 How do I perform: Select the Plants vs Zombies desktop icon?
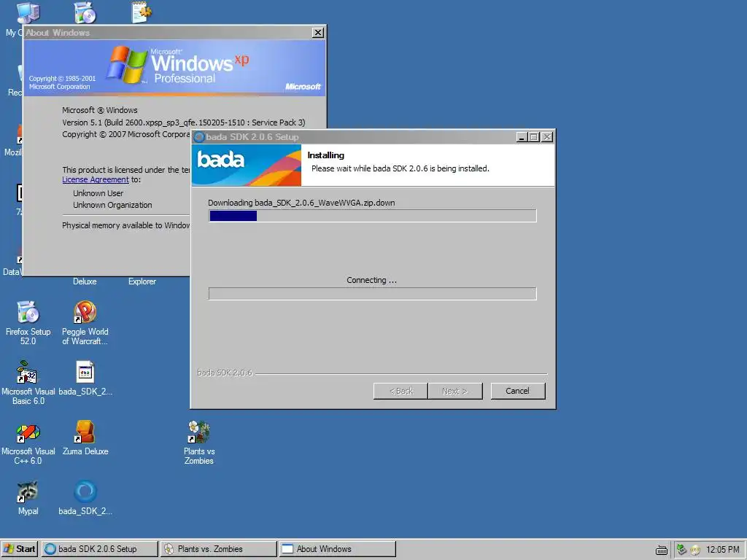coord(199,443)
